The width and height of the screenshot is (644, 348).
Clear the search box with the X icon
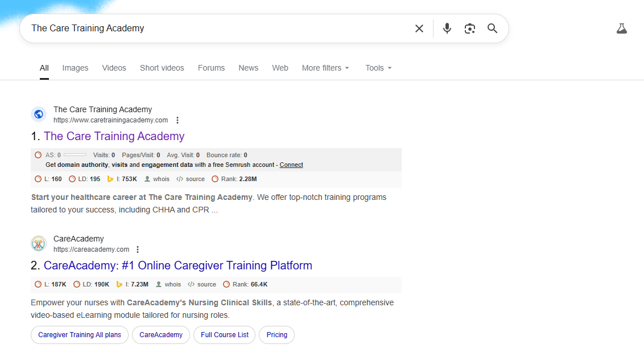[x=419, y=28]
